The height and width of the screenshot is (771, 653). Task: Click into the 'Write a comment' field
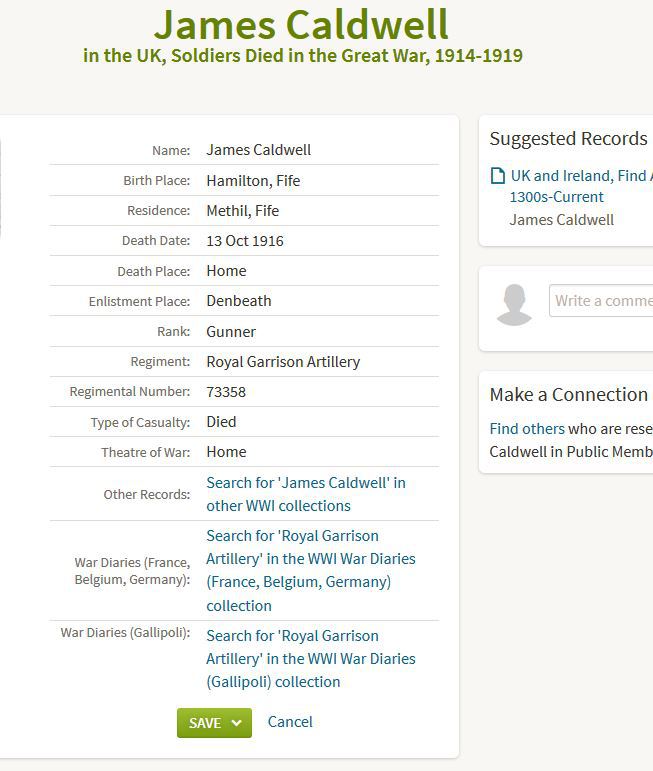602,300
